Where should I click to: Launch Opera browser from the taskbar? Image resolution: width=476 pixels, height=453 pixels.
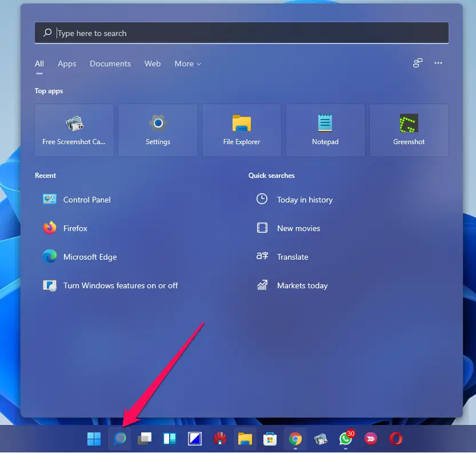point(396,439)
